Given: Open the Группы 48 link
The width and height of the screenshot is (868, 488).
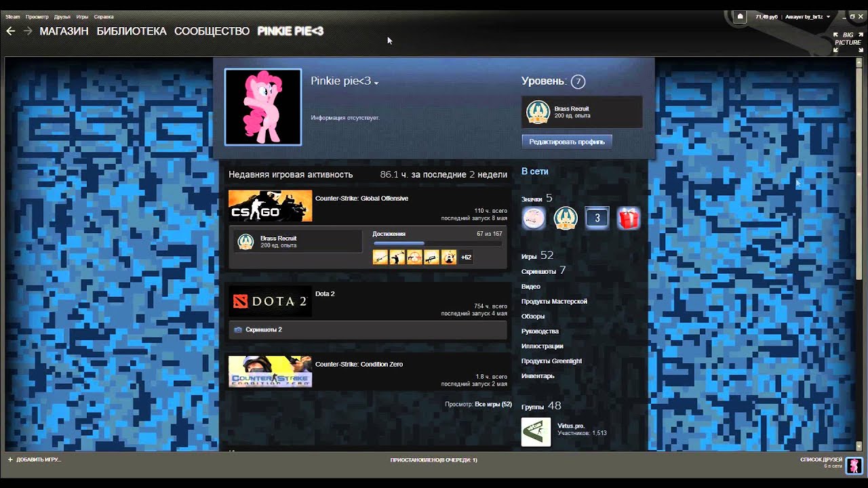Looking at the screenshot, I should click(x=541, y=406).
